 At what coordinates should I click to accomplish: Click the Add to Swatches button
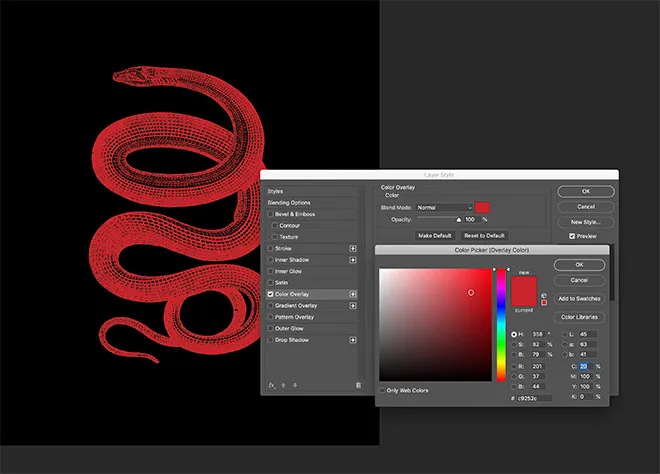click(x=579, y=298)
